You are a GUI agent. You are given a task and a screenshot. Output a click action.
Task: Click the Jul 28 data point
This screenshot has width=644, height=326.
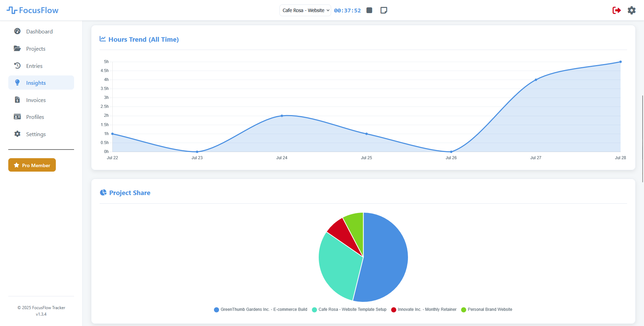coord(621,62)
